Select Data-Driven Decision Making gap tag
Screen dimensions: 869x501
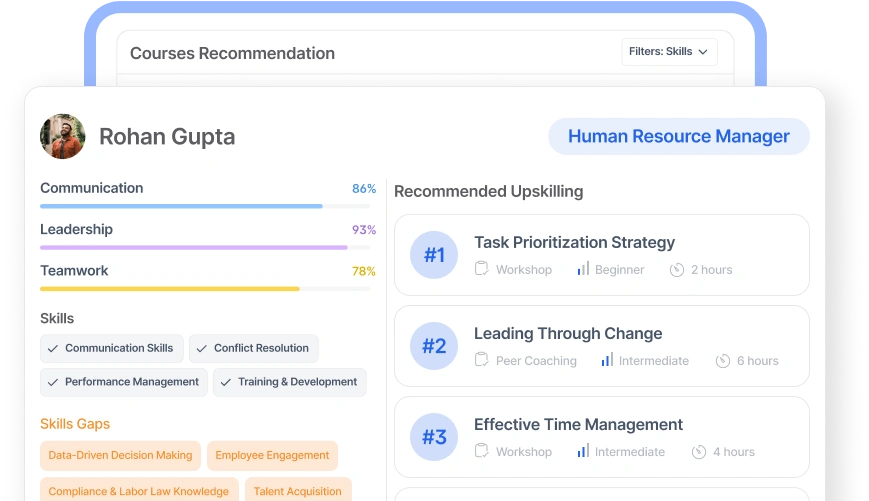tap(120, 456)
